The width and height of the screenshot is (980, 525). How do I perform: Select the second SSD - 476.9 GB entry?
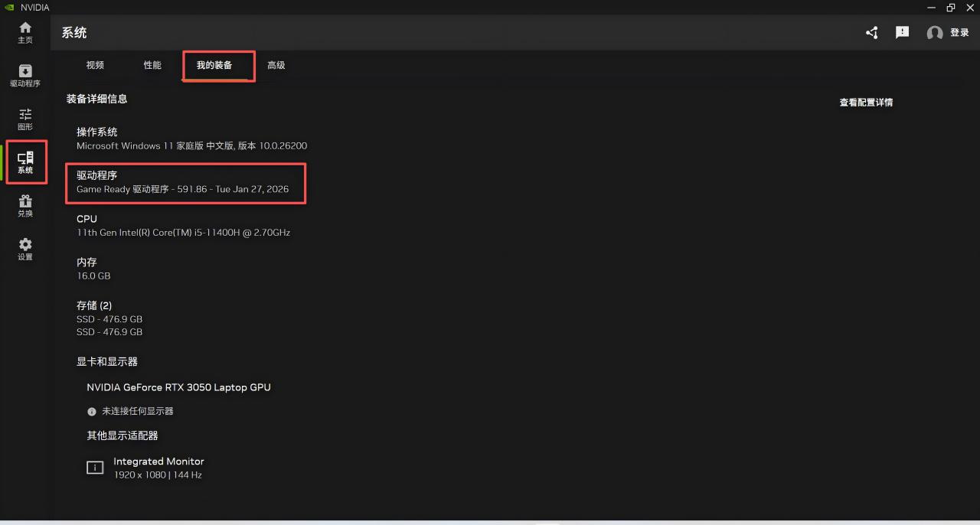(x=109, y=332)
